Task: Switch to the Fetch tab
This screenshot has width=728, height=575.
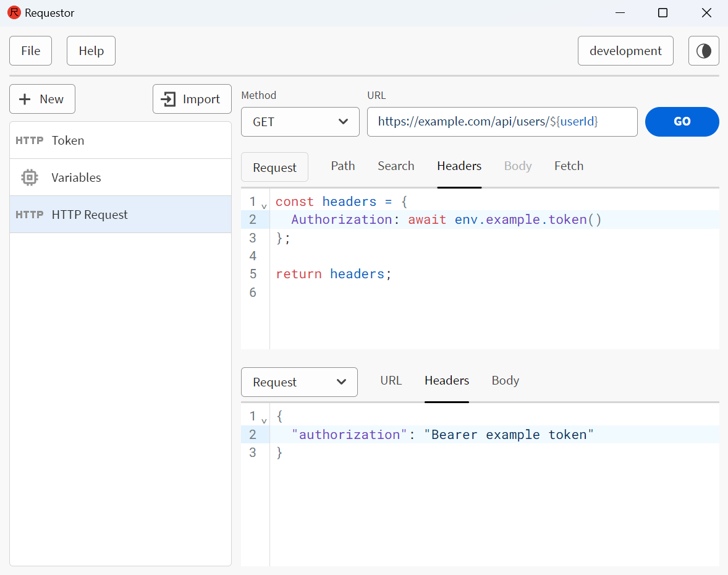Action: (x=568, y=166)
